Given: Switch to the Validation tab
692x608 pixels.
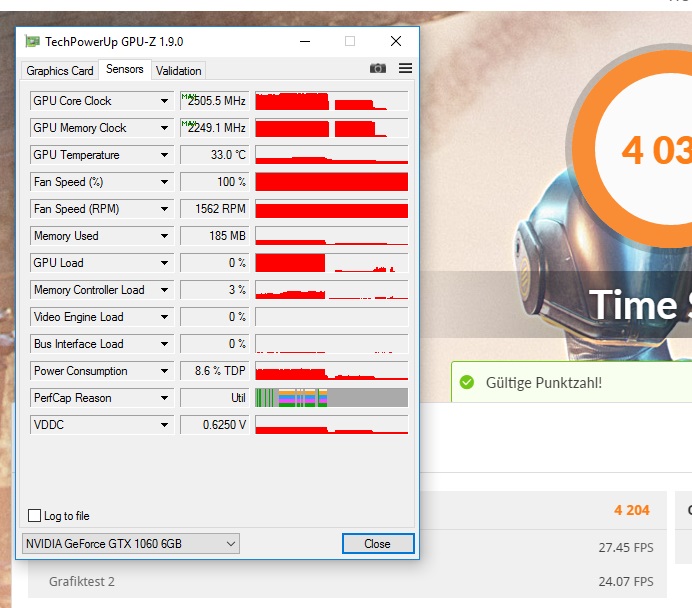Looking at the screenshot, I should [x=178, y=71].
